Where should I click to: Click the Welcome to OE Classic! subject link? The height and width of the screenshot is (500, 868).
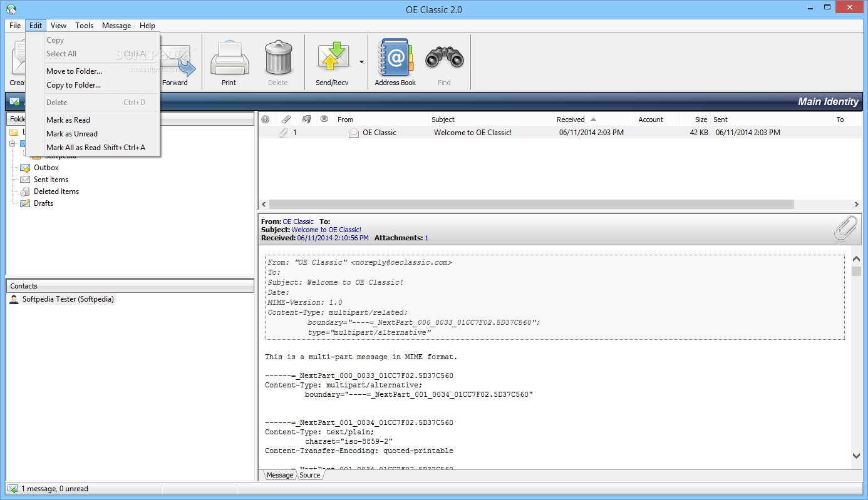pos(326,230)
